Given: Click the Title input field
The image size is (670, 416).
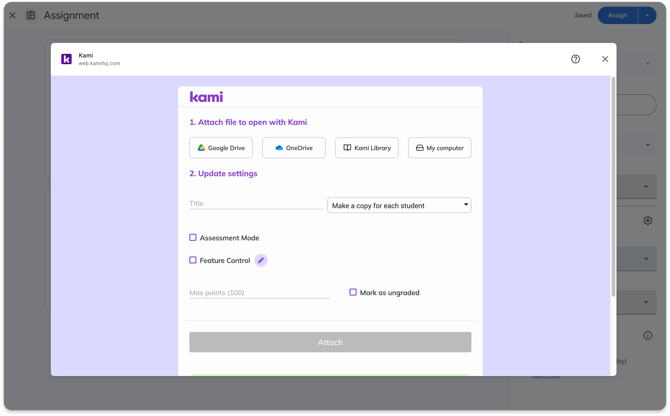Looking at the screenshot, I should [256, 204].
